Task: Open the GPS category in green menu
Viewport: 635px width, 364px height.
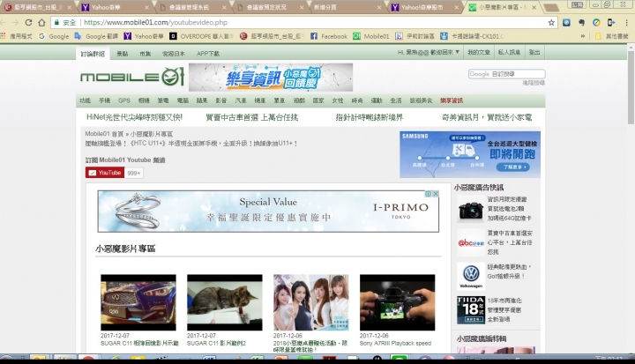Action: (x=124, y=100)
